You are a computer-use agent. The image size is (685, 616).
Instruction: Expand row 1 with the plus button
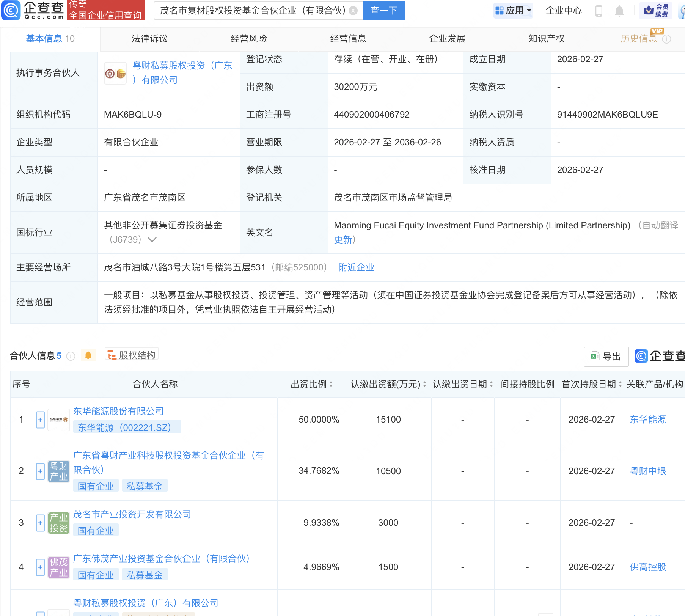pos(40,420)
